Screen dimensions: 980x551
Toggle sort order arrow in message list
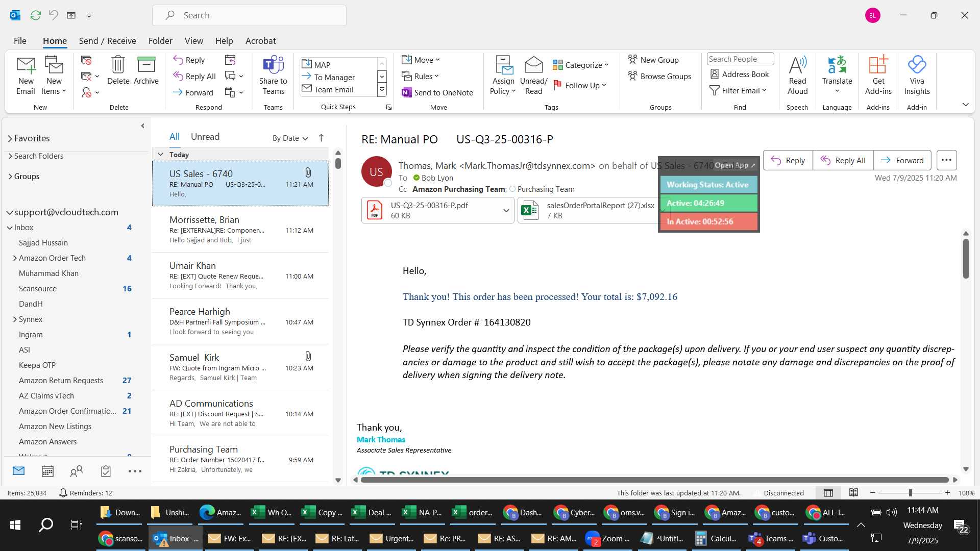pos(321,138)
